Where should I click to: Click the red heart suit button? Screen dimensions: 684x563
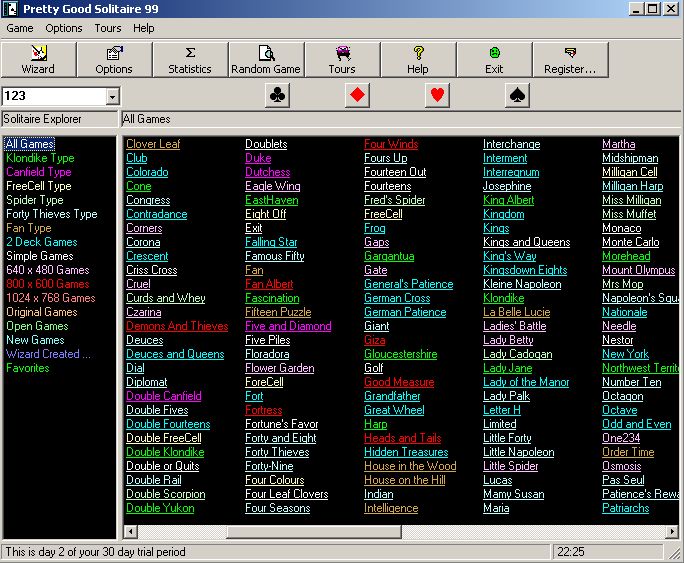coord(437,96)
